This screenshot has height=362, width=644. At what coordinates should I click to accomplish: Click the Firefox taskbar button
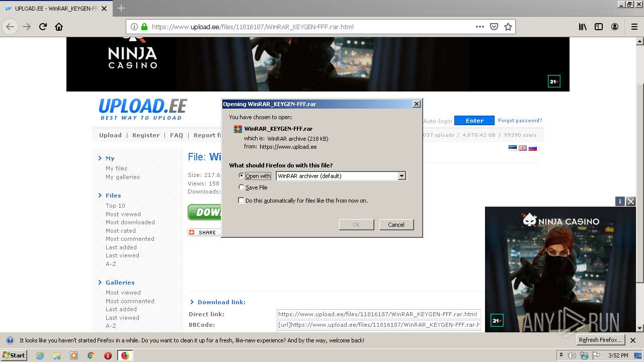tap(125, 355)
